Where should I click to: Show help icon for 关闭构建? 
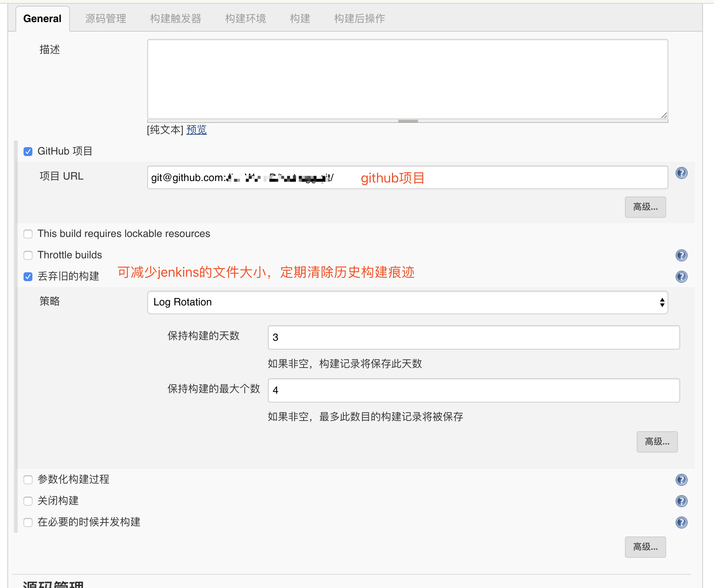point(681,501)
